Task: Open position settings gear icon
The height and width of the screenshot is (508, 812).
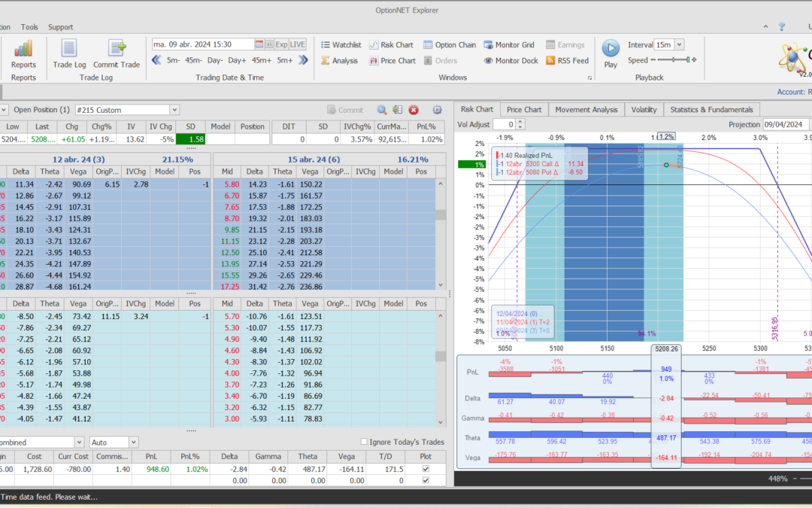Action: point(437,110)
